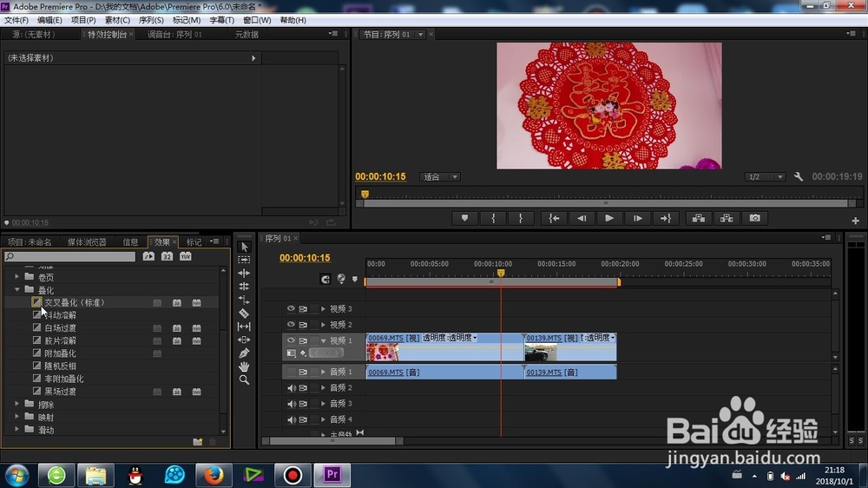This screenshot has height=488, width=868.
Task: Select the Pen tool
Action: coord(244,353)
